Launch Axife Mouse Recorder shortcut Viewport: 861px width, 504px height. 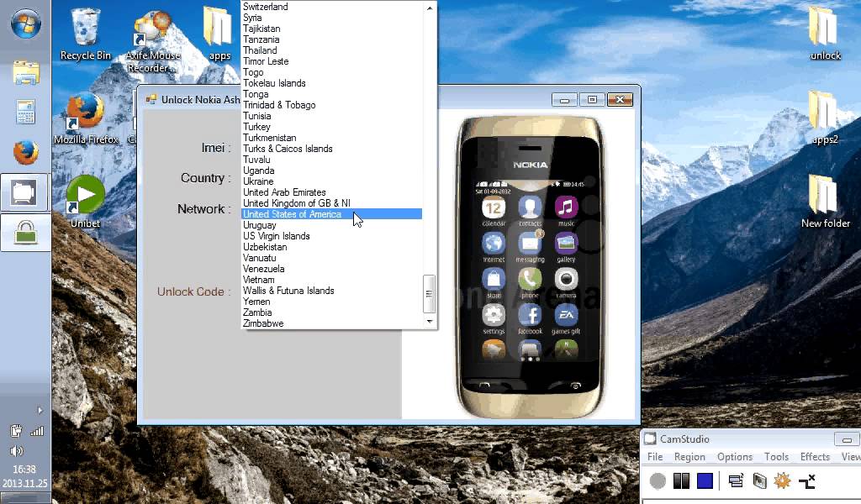(153, 41)
